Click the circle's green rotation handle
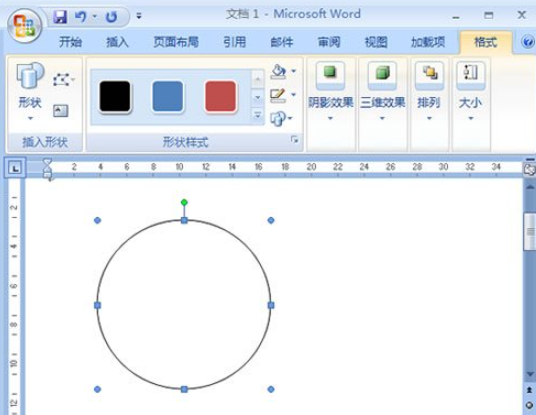 point(184,202)
